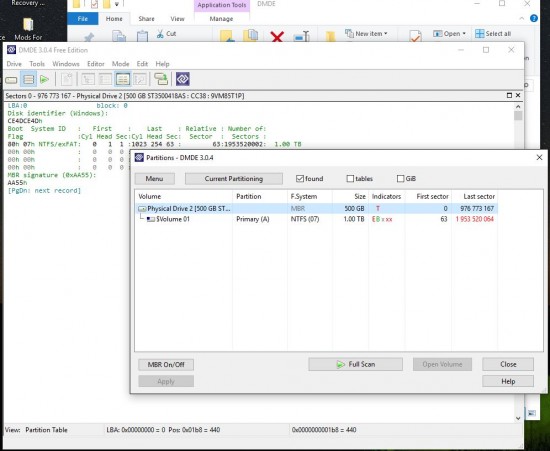Click the red last sector value 1 953 520 064
Screen dimensions: 550x451
[475, 219]
